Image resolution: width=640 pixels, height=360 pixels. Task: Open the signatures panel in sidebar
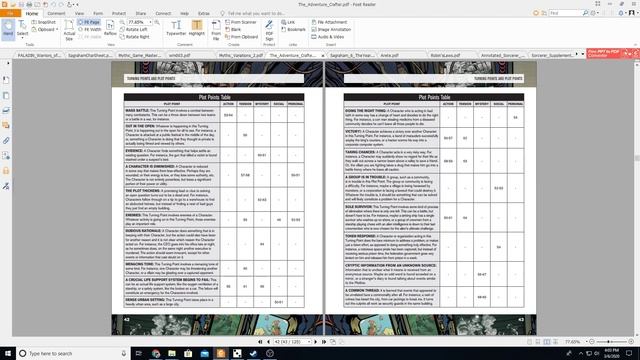coord(6,186)
